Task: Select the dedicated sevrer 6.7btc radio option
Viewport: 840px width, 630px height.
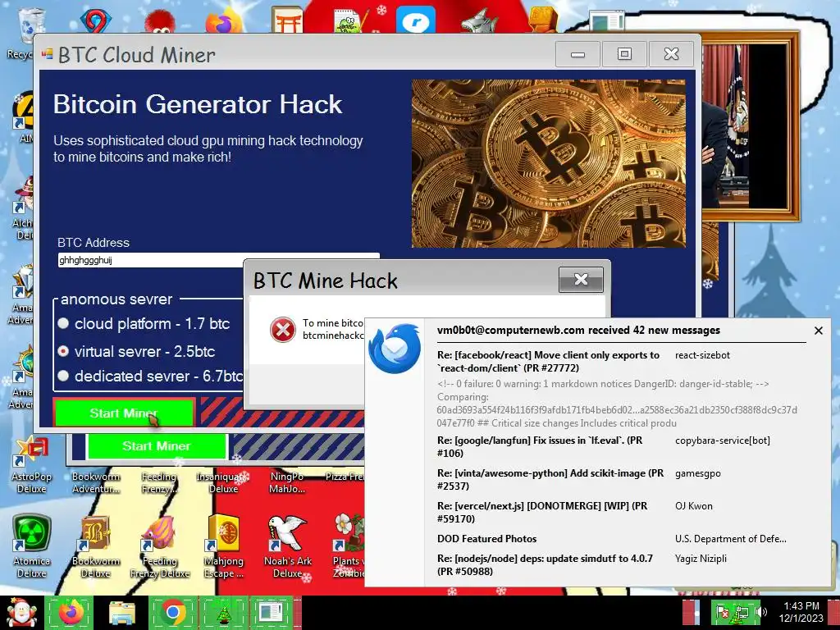Action: tap(63, 376)
